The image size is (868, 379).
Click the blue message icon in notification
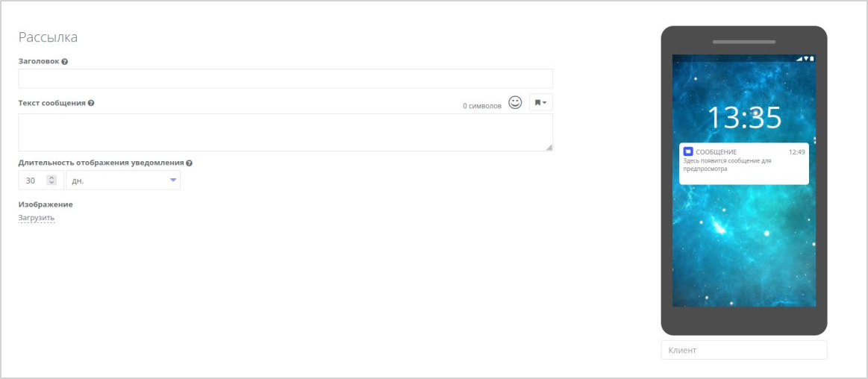[688, 151]
